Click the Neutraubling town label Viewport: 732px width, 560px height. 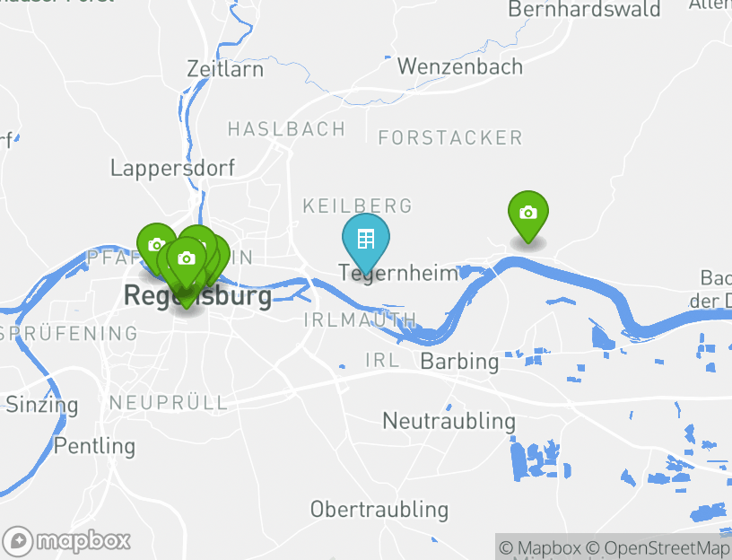tap(449, 421)
